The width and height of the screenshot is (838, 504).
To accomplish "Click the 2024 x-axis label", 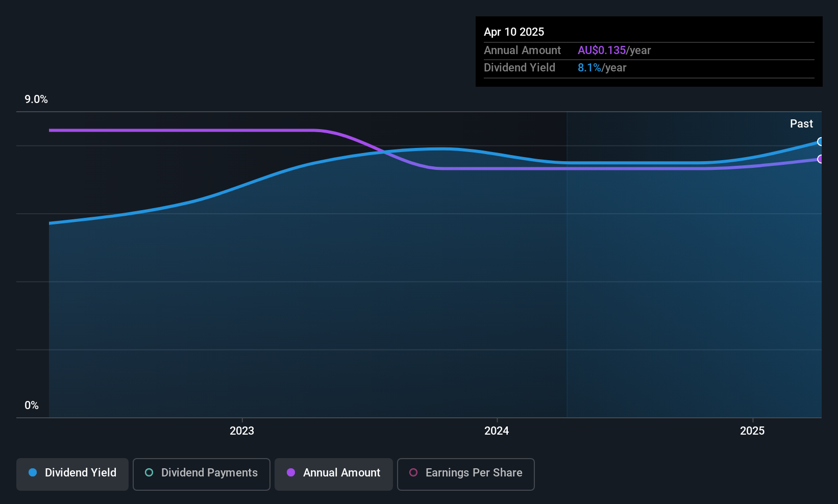I will click(x=497, y=431).
